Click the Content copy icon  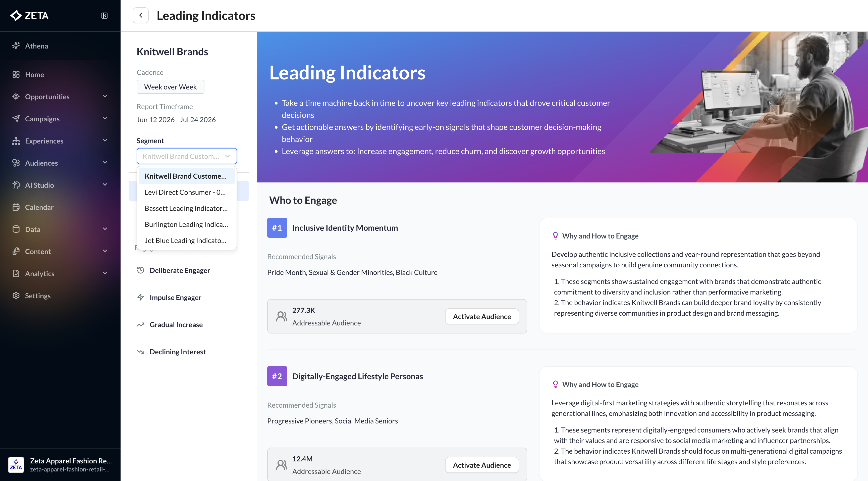click(16, 251)
